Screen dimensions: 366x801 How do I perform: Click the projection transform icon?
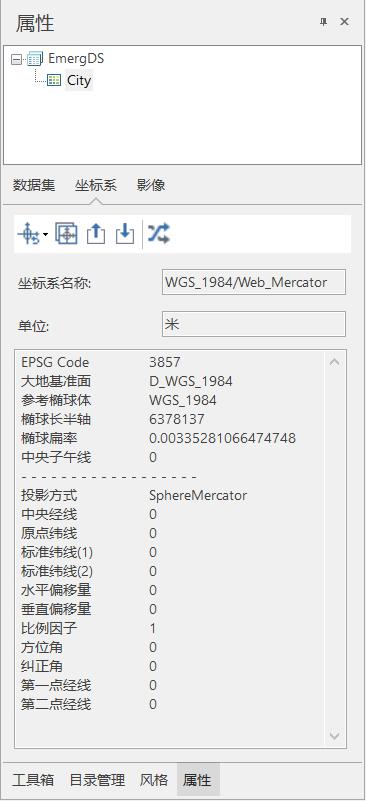[x=158, y=233]
